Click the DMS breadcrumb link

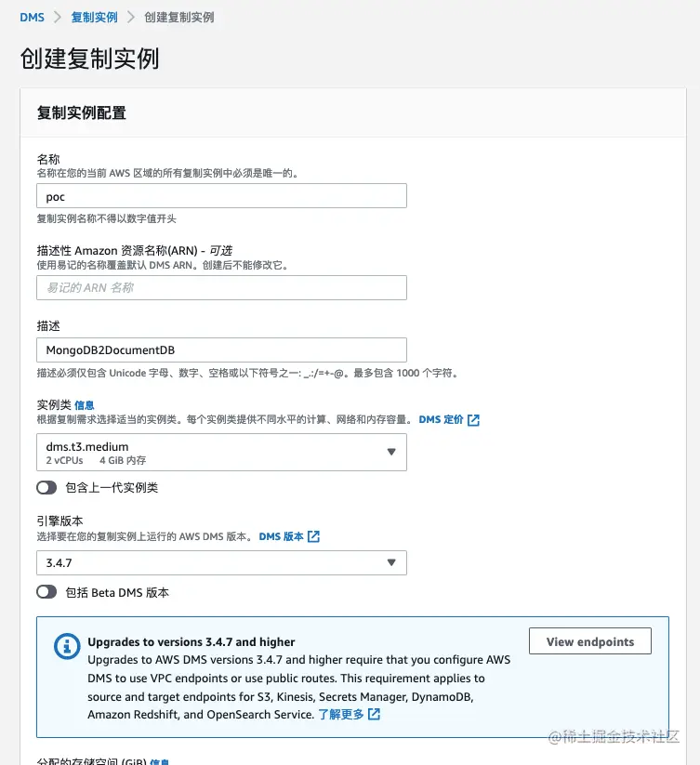tap(32, 17)
